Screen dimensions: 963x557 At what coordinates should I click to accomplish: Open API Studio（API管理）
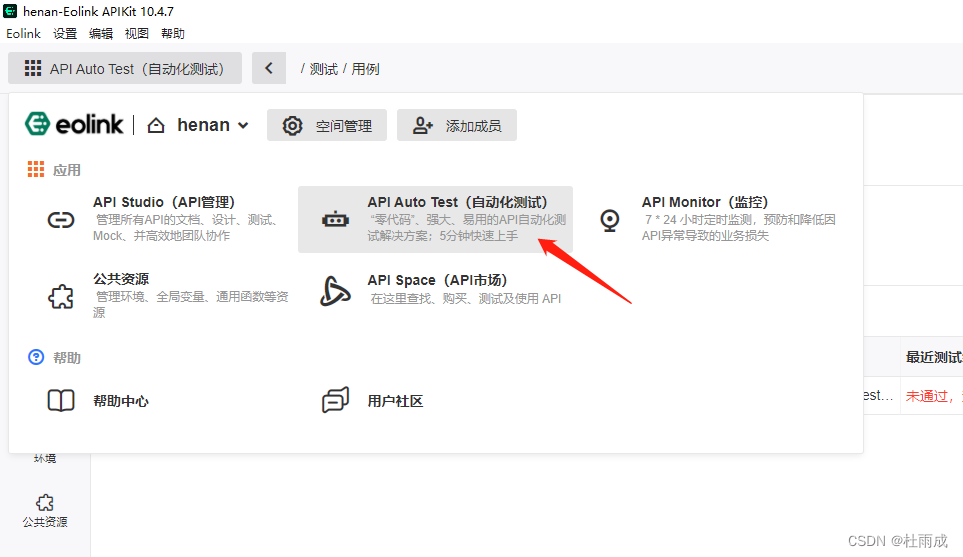pyautogui.click(x=161, y=219)
